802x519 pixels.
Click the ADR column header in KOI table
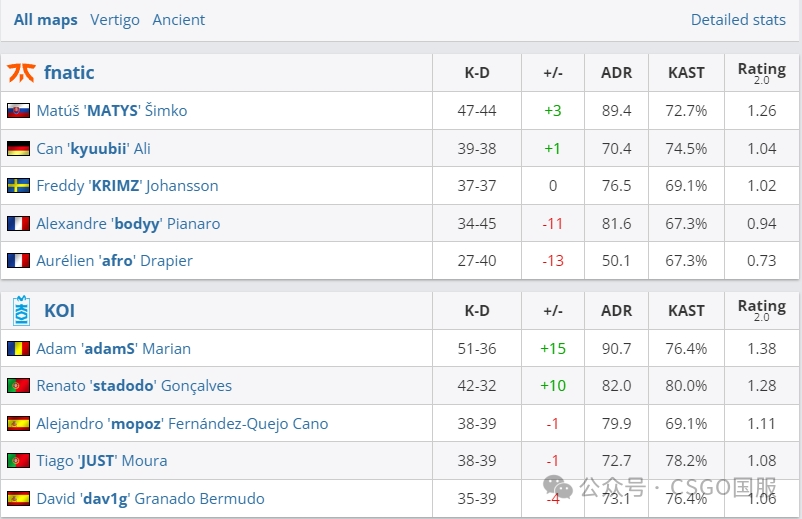point(616,311)
